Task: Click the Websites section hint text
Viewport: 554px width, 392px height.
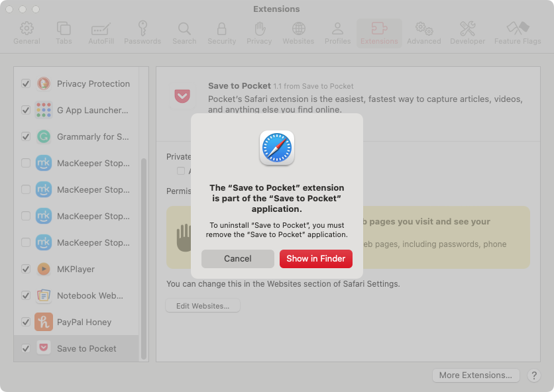Action: pos(283,284)
